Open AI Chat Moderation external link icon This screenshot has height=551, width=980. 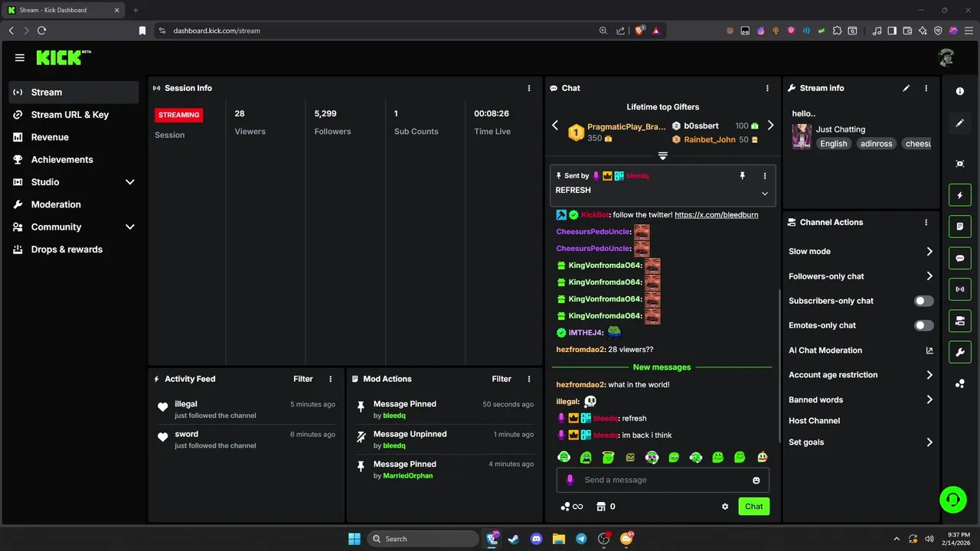(929, 350)
